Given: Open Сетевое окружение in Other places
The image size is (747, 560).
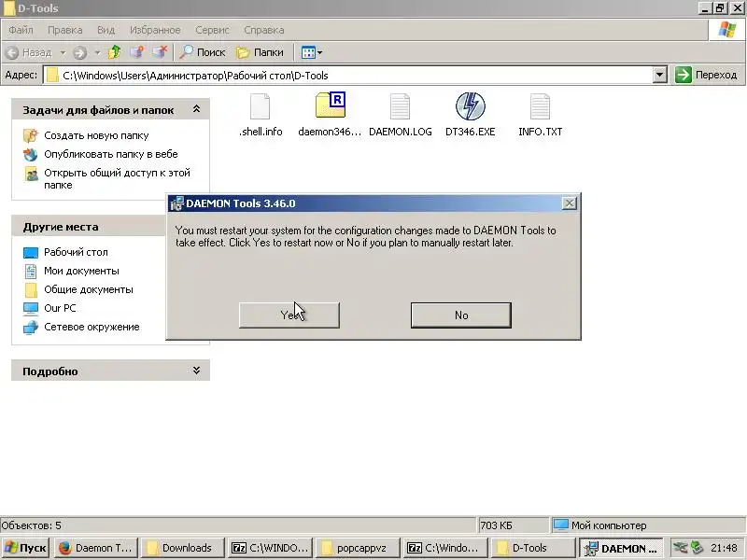Looking at the screenshot, I should click(92, 327).
